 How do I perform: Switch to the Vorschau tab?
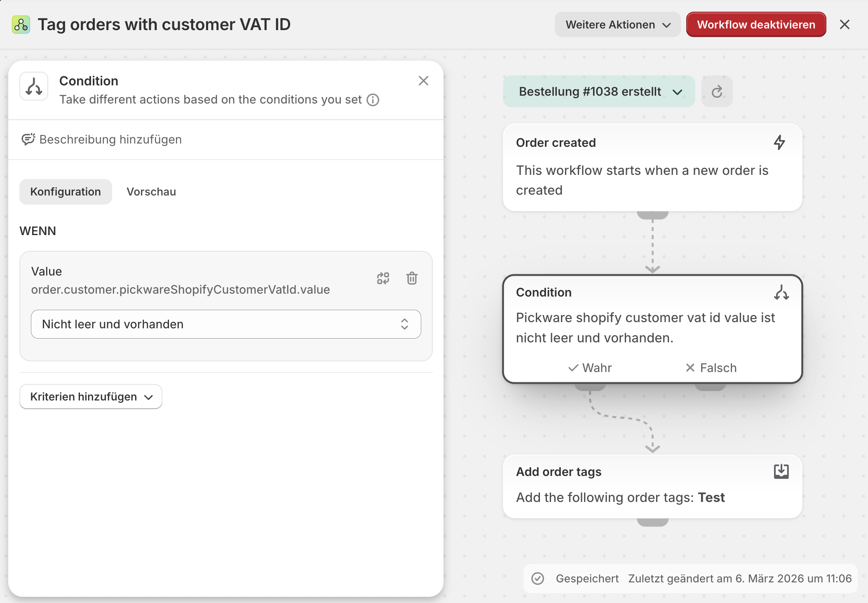151,192
